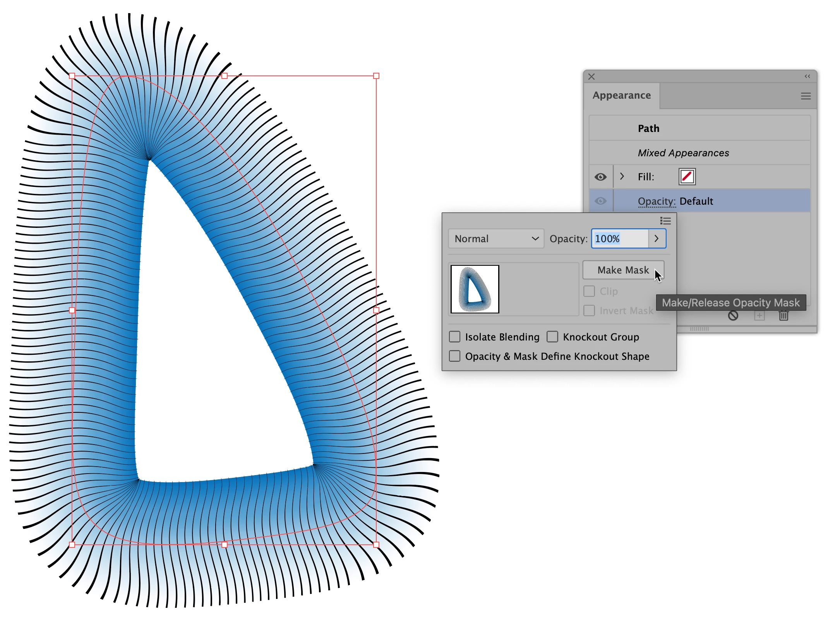840x626 pixels.
Task: Click the trash Delete Selected Item icon
Action: (x=783, y=316)
